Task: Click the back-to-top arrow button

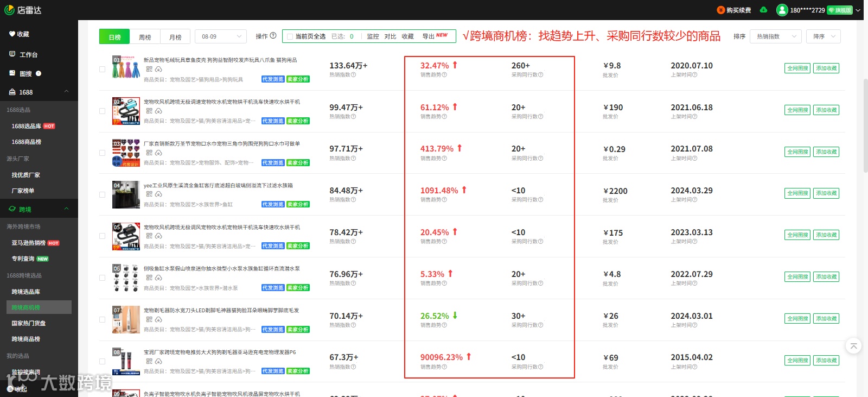Action: point(853,346)
